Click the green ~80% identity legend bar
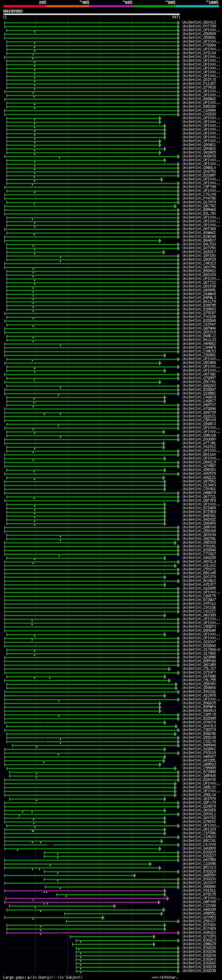222x980 pixels. tap(154, 6)
